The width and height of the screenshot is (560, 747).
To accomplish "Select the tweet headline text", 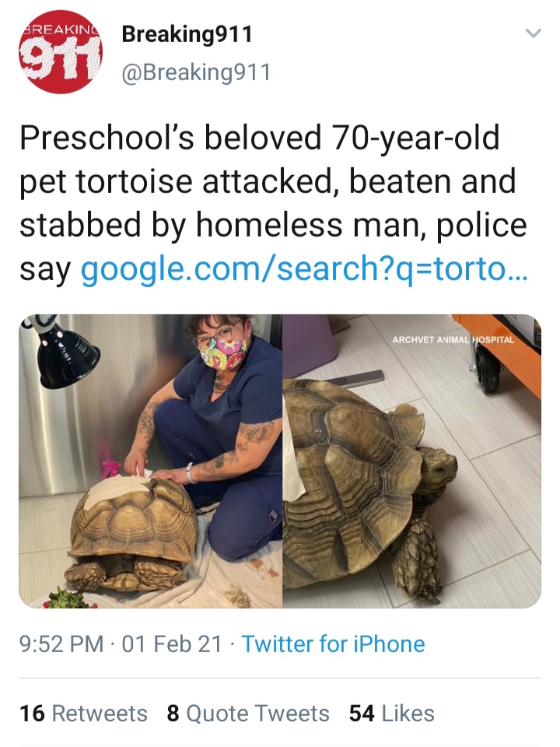I will point(273,203).
